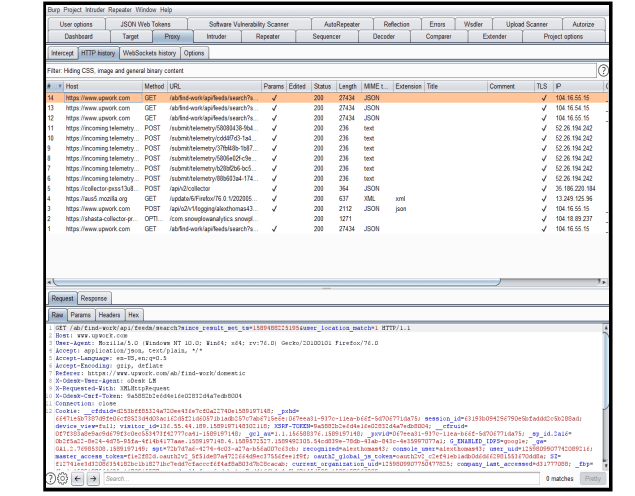Select the Params view tab

[81, 315]
